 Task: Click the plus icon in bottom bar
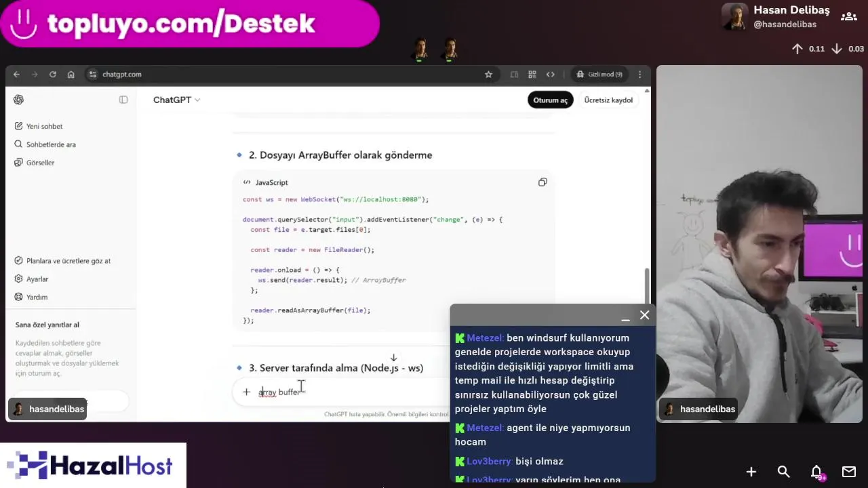[x=751, y=472]
